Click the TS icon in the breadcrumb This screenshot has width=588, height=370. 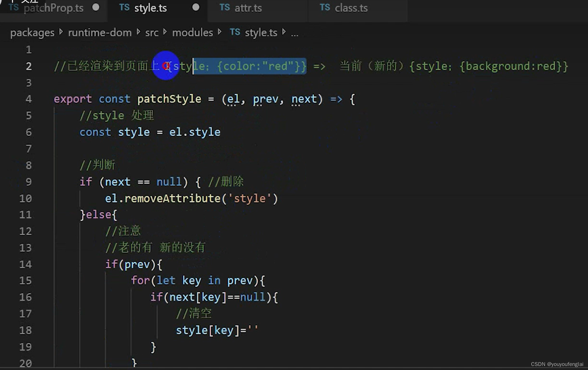coord(235,32)
